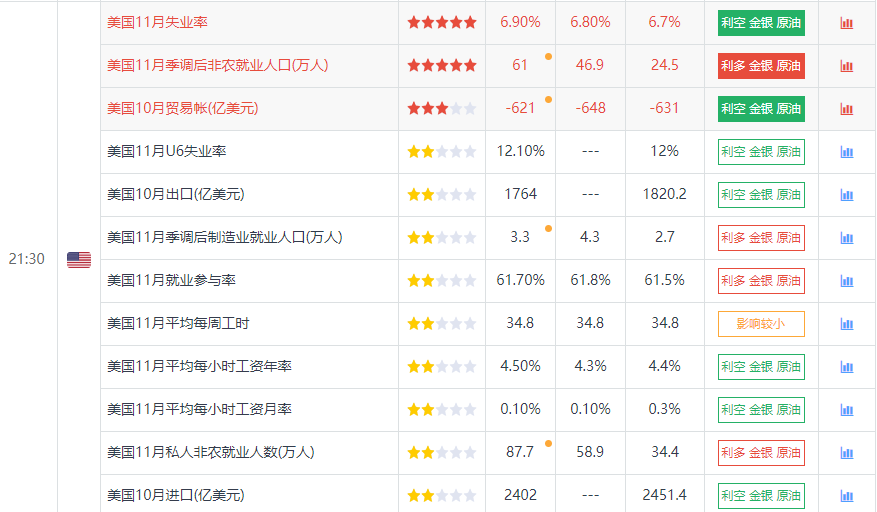Open chart icon for 美国10月贸易帐 row
The image size is (877, 512).
tap(847, 109)
